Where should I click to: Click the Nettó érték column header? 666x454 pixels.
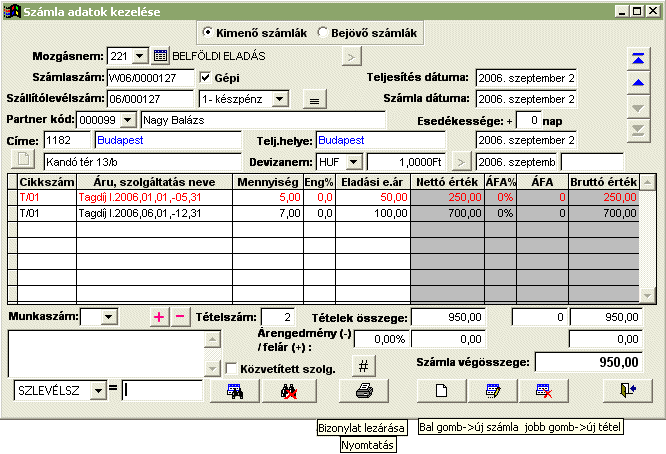pyautogui.click(x=447, y=182)
